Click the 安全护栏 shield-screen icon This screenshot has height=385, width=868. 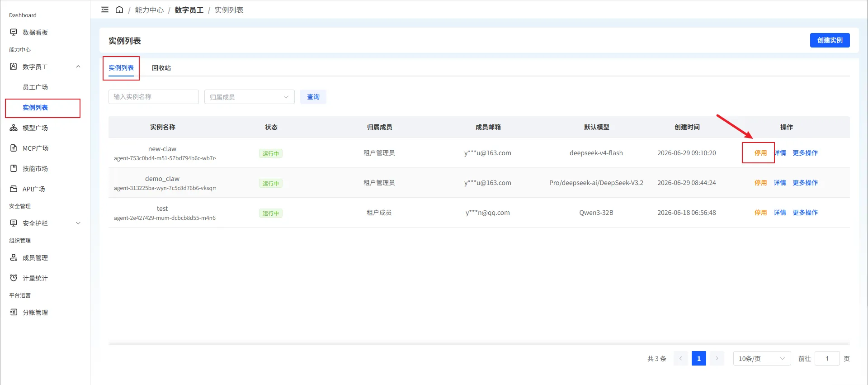(x=14, y=223)
